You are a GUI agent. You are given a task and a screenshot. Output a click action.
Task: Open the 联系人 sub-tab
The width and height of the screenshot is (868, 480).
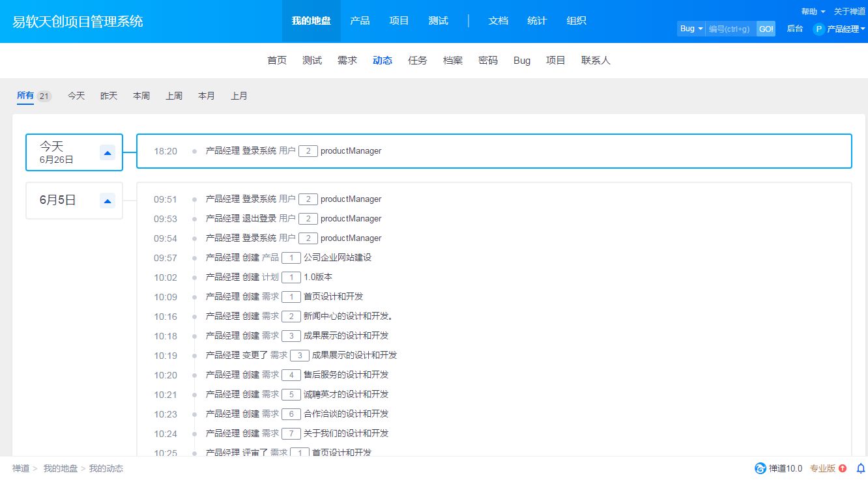coord(596,61)
